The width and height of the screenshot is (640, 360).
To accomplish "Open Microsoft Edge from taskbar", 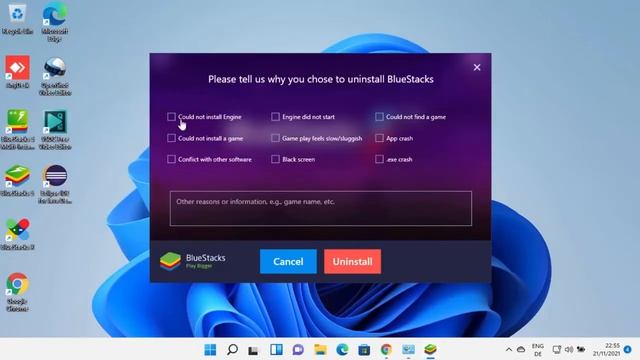I will point(342,350).
